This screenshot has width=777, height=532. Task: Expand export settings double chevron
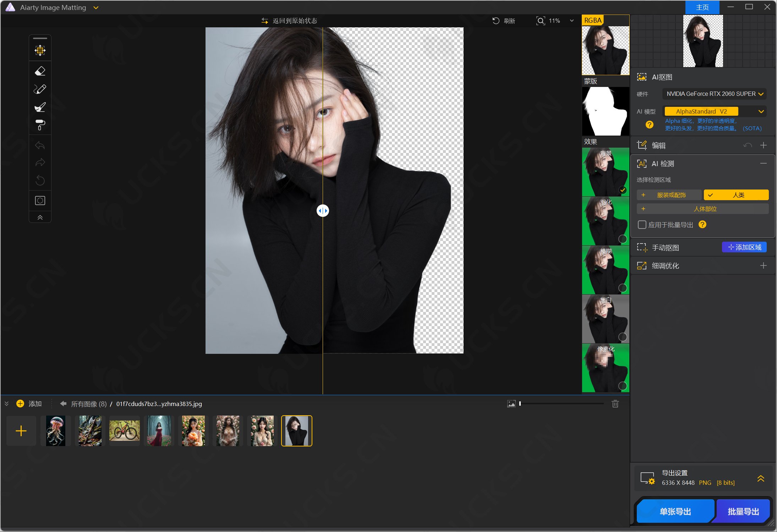tap(761, 478)
